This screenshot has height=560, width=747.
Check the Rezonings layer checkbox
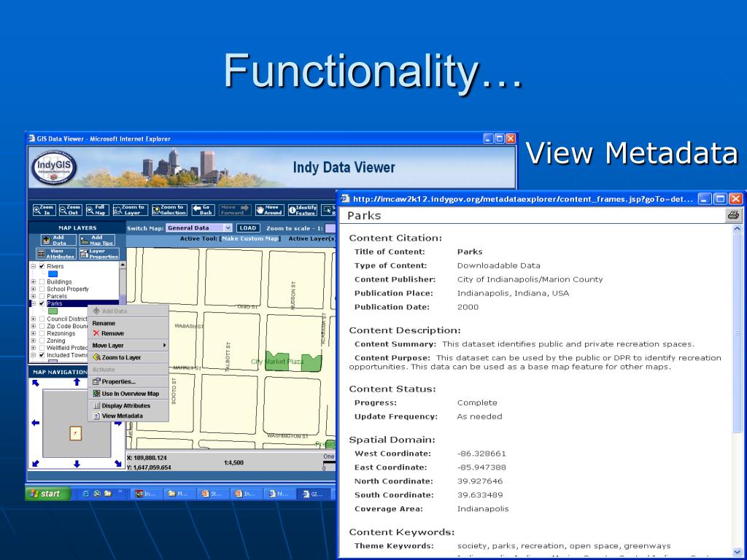point(42,333)
